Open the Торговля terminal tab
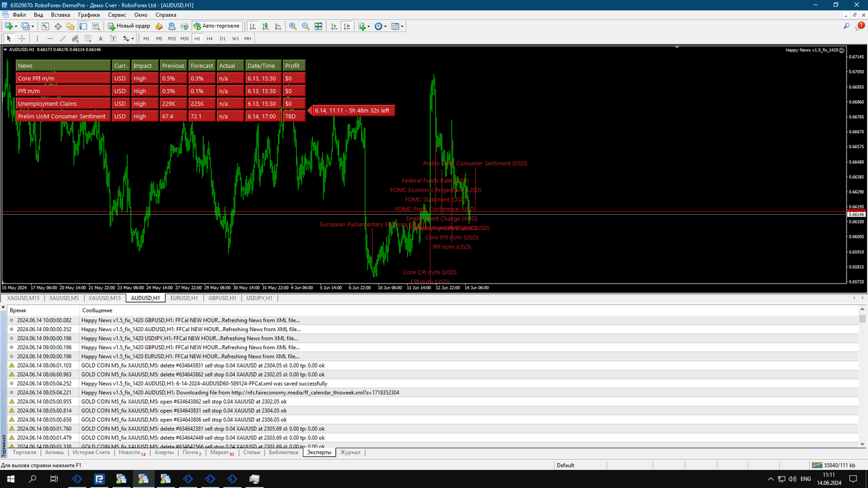The image size is (868, 488). tap(24, 452)
